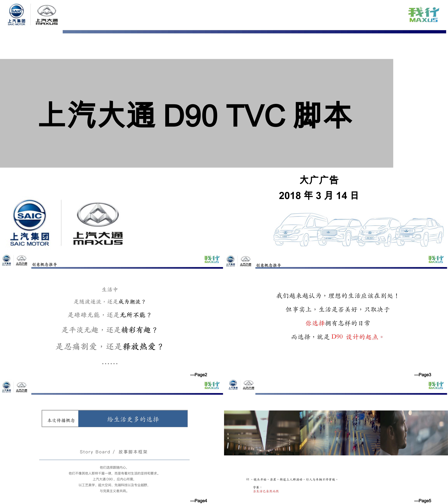Select the line 但事实上，生活是否美好，只取决于
Screen dimensions: 448x504
click(338, 309)
